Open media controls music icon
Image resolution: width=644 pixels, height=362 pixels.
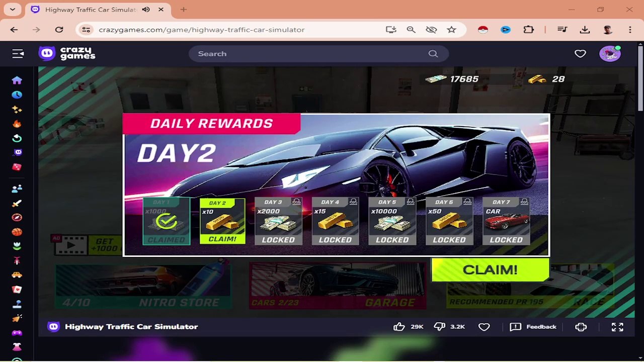point(562,30)
